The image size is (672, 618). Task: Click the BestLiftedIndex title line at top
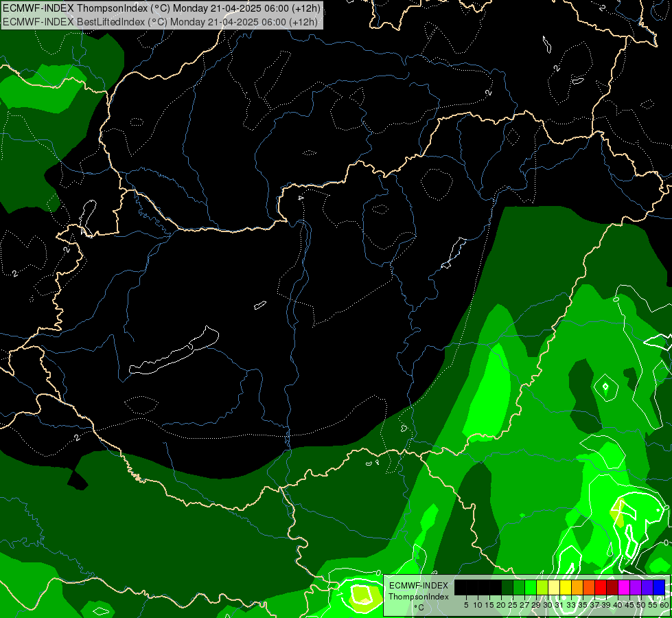(160, 22)
